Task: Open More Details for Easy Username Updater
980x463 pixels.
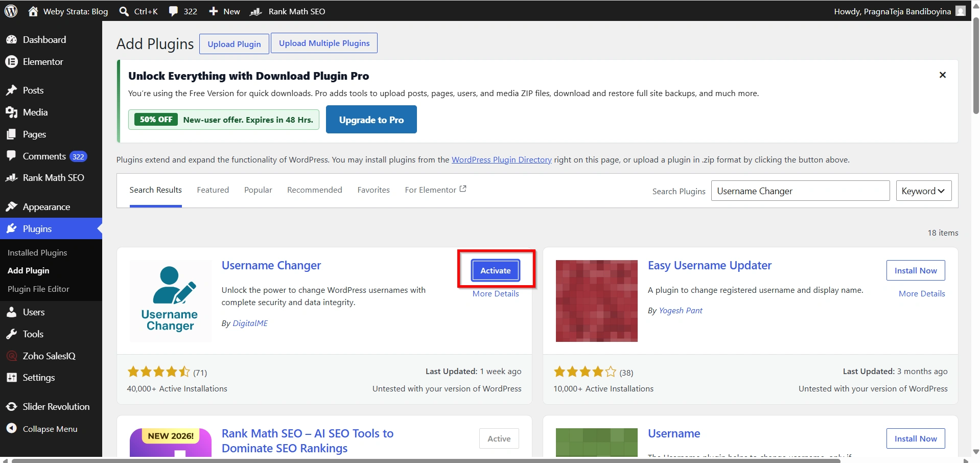Action: click(x=922, y=293)
